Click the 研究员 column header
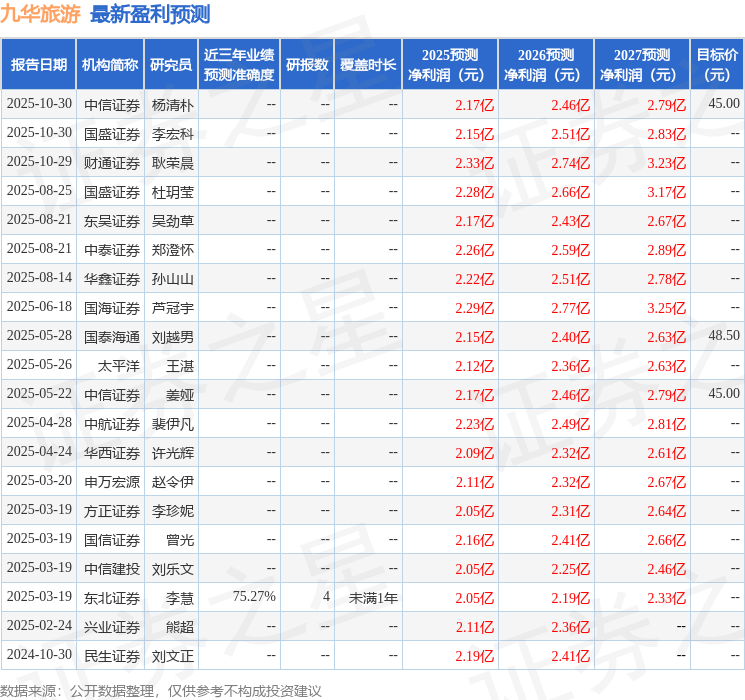 pyautogui.click(x=171, y=65)
